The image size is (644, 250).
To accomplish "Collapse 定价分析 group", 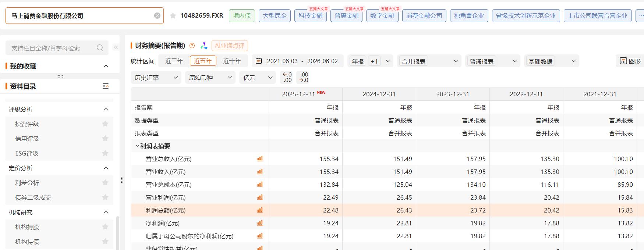I will [106, 168].
